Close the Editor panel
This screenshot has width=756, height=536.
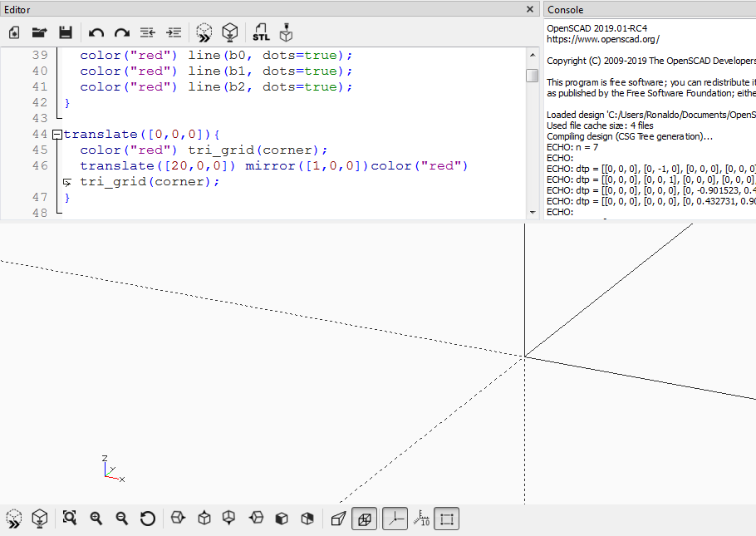click(530, 9)
